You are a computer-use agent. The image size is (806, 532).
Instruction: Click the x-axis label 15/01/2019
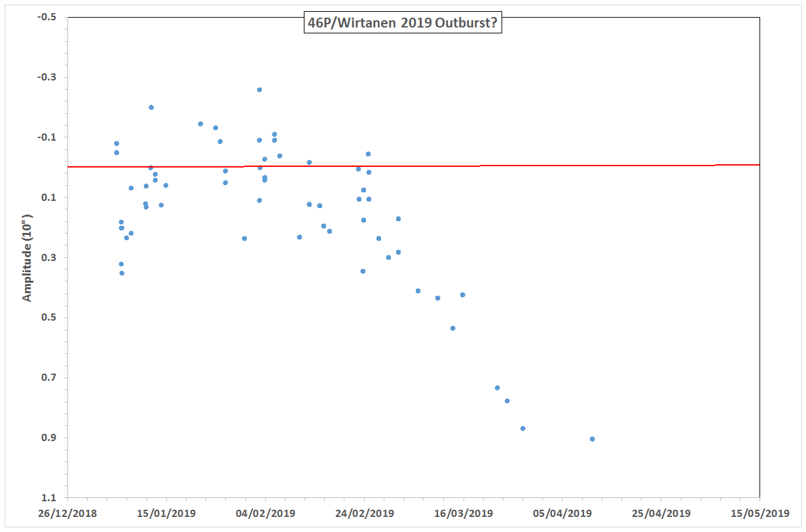166,514
